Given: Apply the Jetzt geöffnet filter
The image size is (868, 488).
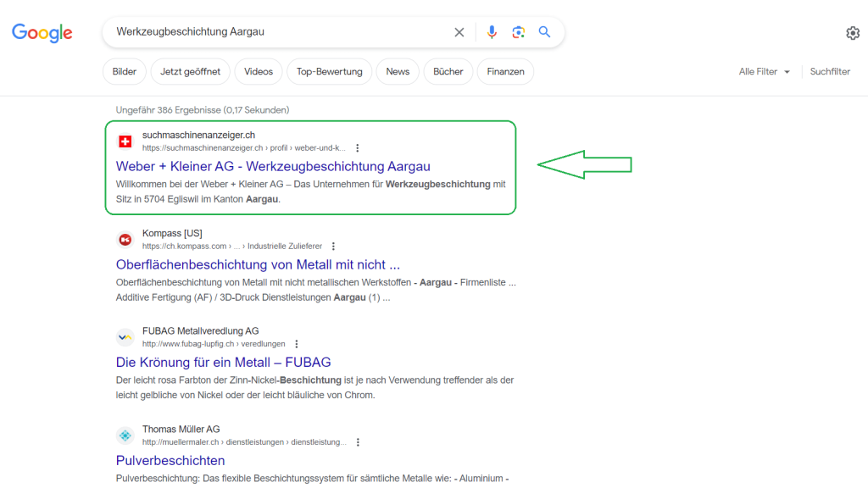Looking at the screenshot, I should coord(191,71).
